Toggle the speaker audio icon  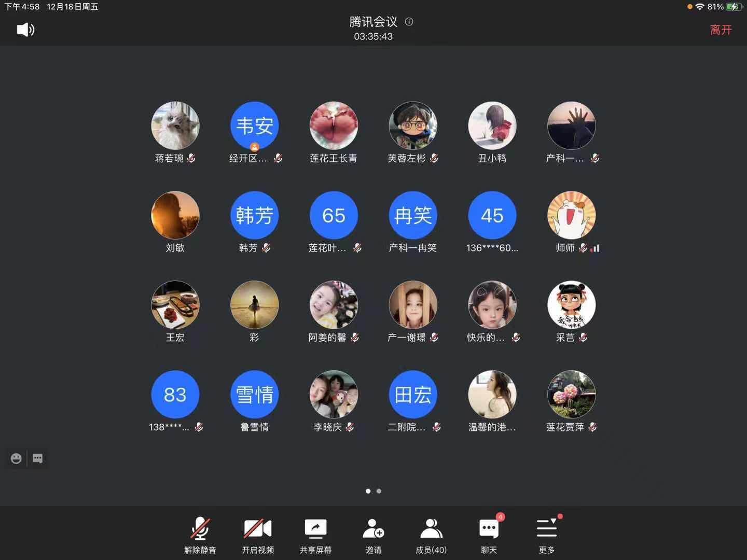(25, 30)
